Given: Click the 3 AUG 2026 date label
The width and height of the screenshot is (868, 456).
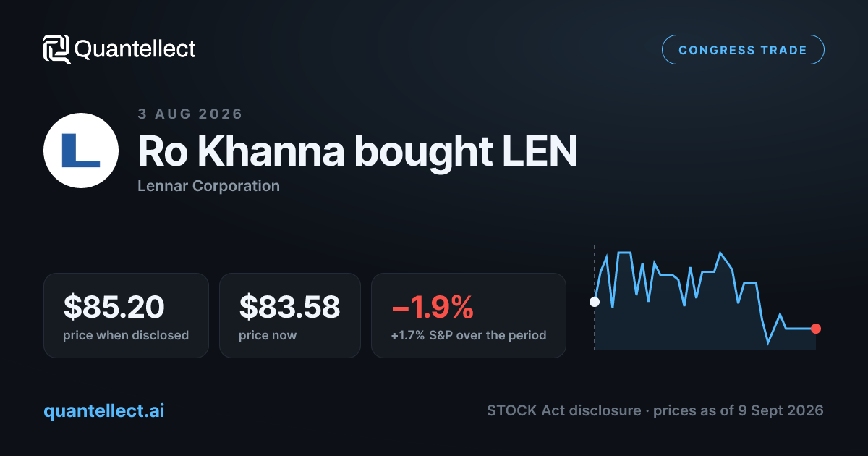Looking at the screenshot, I should point(190,114).
